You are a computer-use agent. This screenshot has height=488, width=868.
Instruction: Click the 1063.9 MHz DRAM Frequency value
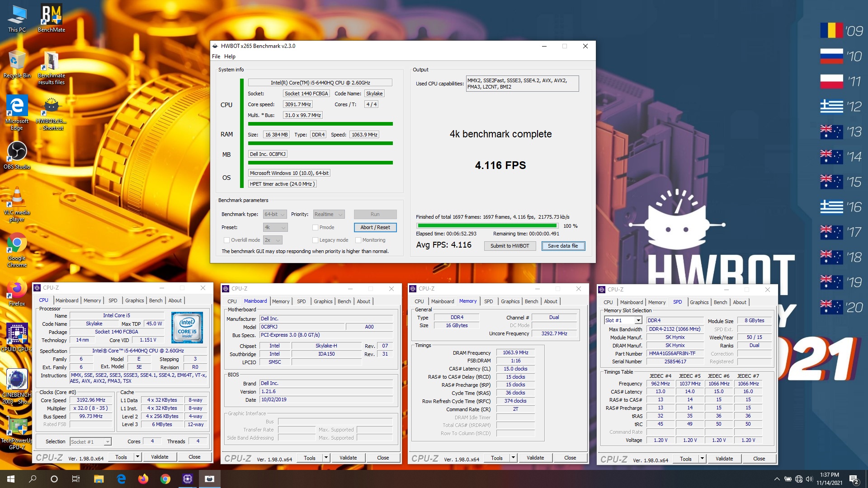tap(515, 352)
